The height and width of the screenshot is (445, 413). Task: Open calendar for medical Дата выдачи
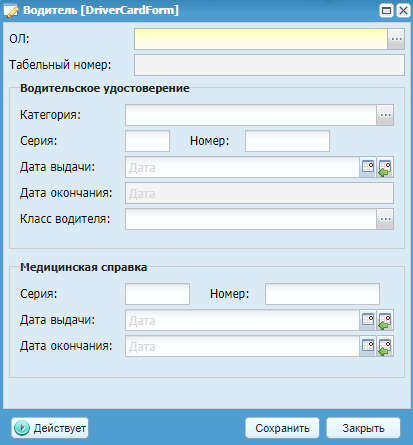(x=368, y=320)
